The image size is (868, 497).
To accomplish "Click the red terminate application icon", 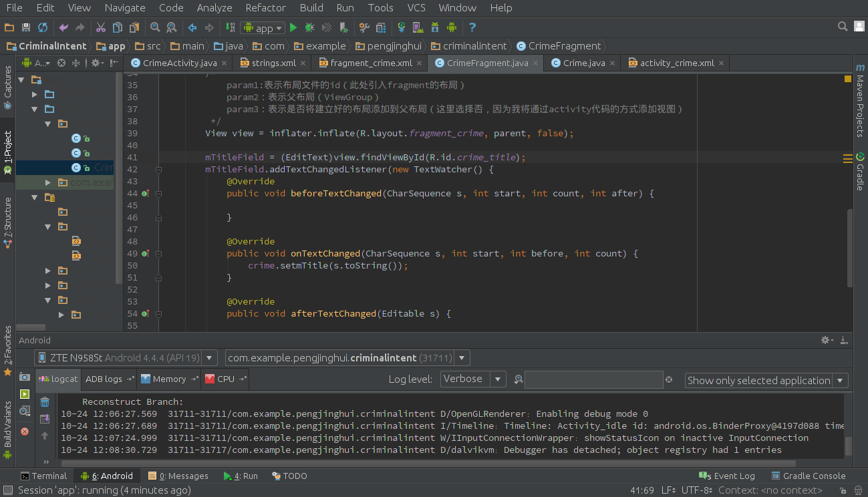I will coord(25,432).
